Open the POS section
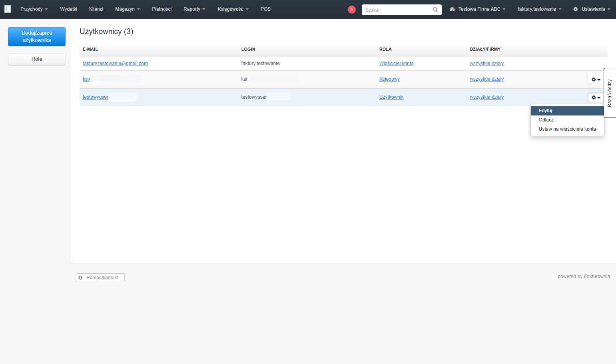The image size is (616, 364). tap(265, 9)
